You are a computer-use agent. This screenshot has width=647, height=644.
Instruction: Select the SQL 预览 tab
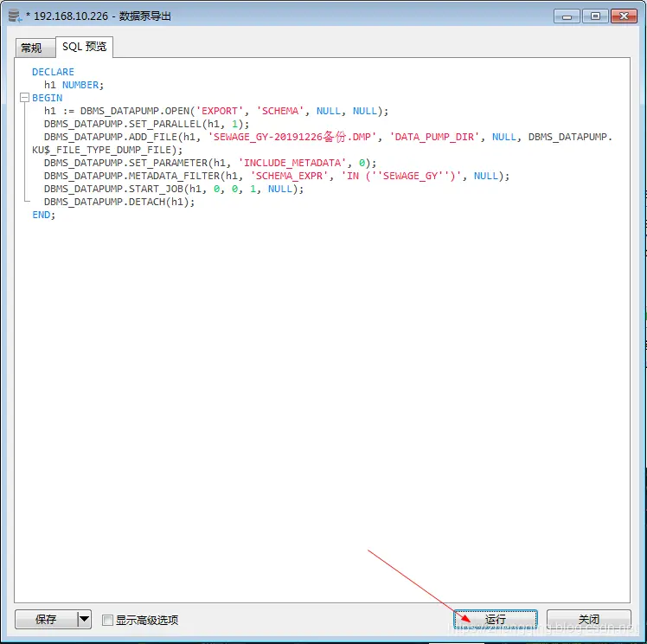coord(84,47)
